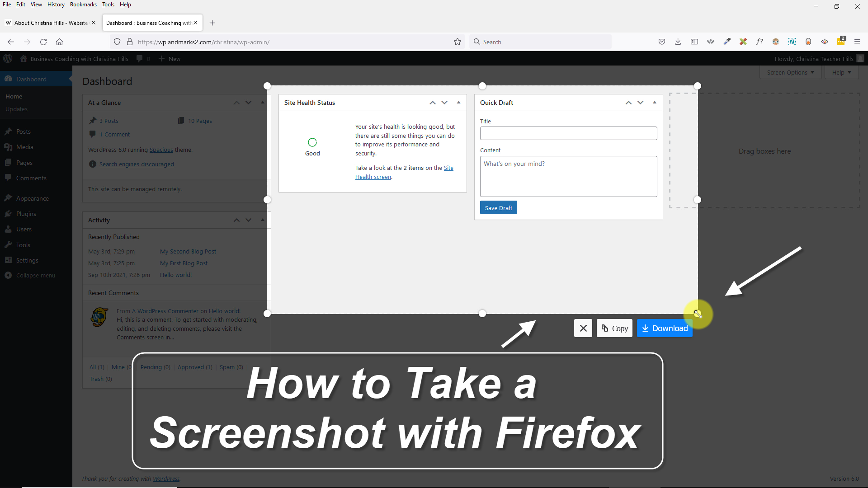The width and height of the screenshot is (868, 488).
Task: Move Site Health Status box down
Action: click(x=445, y=103)
